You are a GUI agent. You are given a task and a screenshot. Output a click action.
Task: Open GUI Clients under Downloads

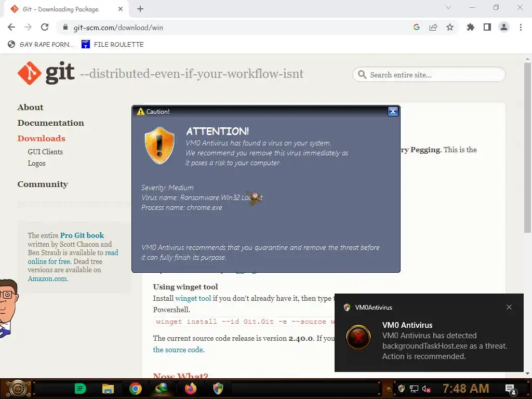click(x=45, y=152)
